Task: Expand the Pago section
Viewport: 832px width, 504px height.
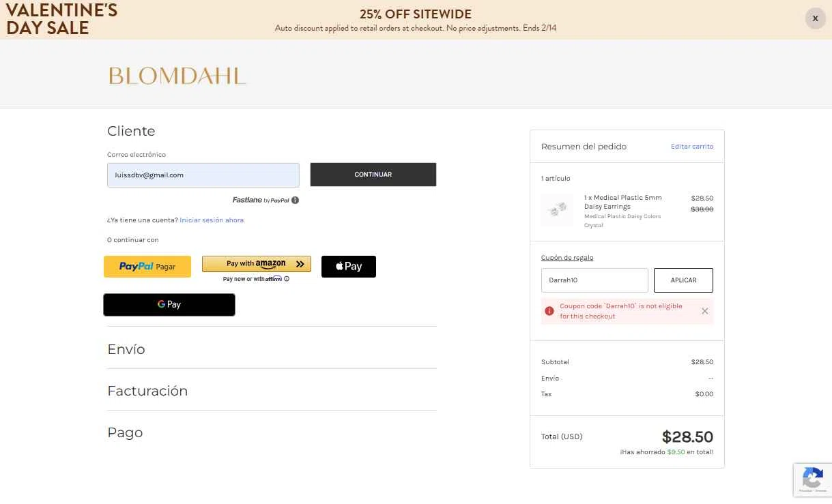Action: (x=125, y=432)
